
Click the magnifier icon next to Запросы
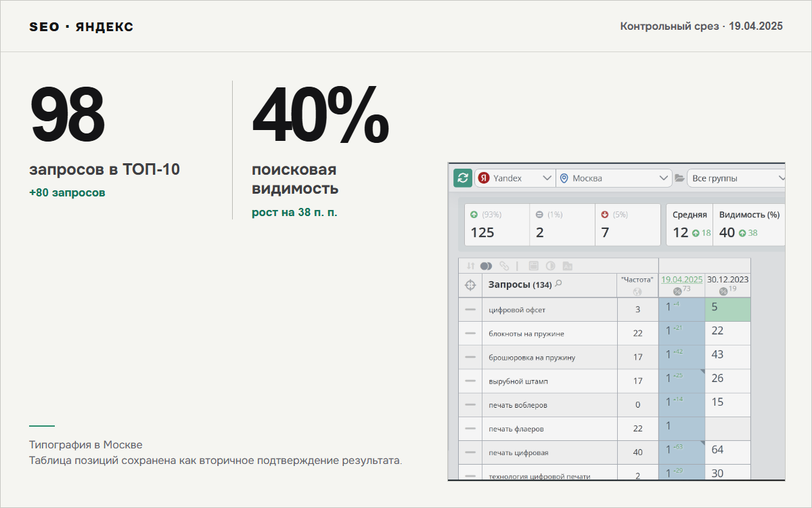(558, 284)
